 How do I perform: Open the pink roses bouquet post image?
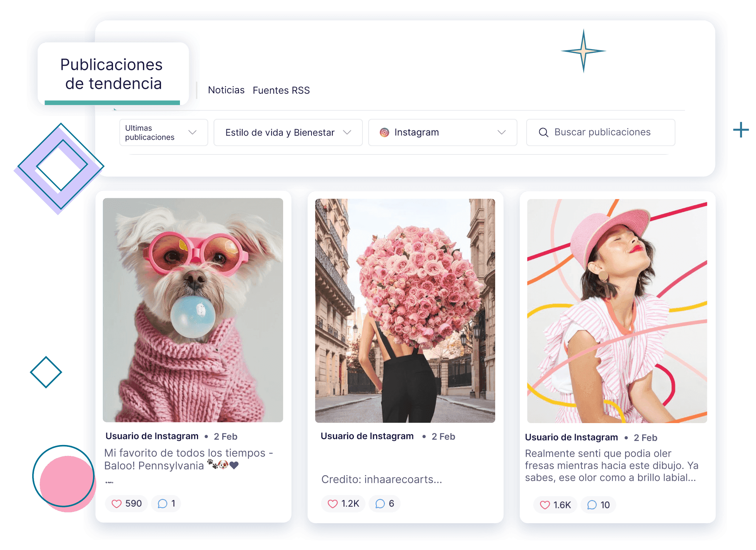[405, 310]
